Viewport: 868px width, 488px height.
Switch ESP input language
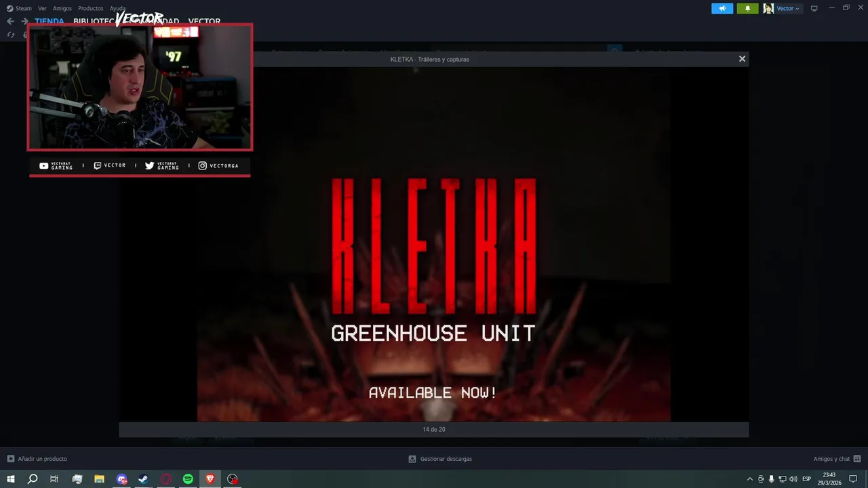pyautogui.click(x=807, y=479)
